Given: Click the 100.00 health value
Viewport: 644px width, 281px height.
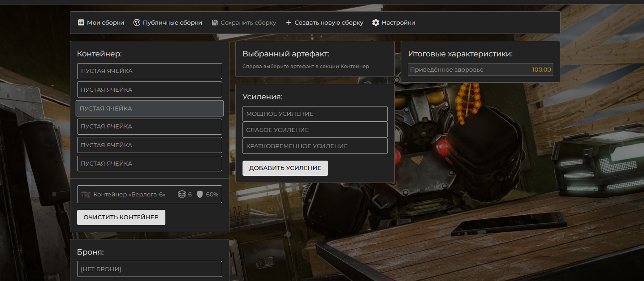Looking at the screenshot, I should [541, 69].
